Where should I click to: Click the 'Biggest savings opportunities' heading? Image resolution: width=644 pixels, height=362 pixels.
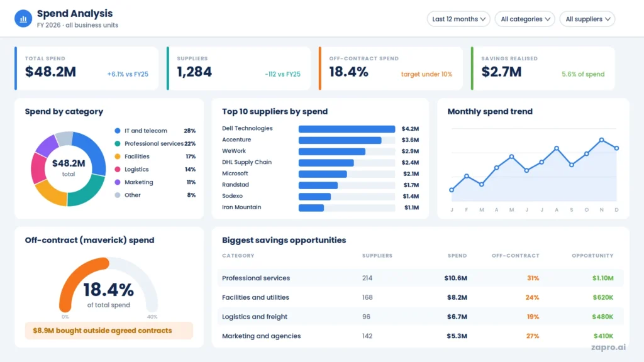(x=284, y=240)
